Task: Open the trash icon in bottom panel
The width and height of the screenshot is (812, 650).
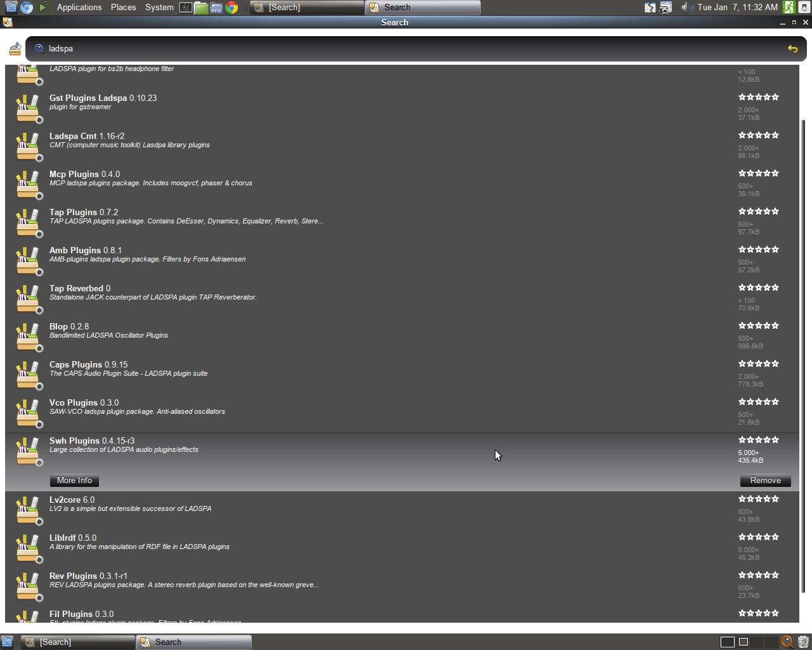Action: 803,642
